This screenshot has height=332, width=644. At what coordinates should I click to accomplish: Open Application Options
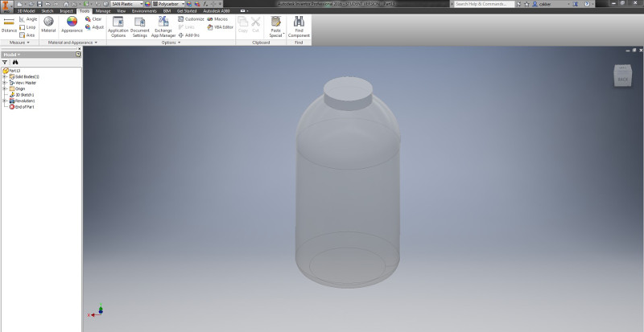[x=118, y=27]
